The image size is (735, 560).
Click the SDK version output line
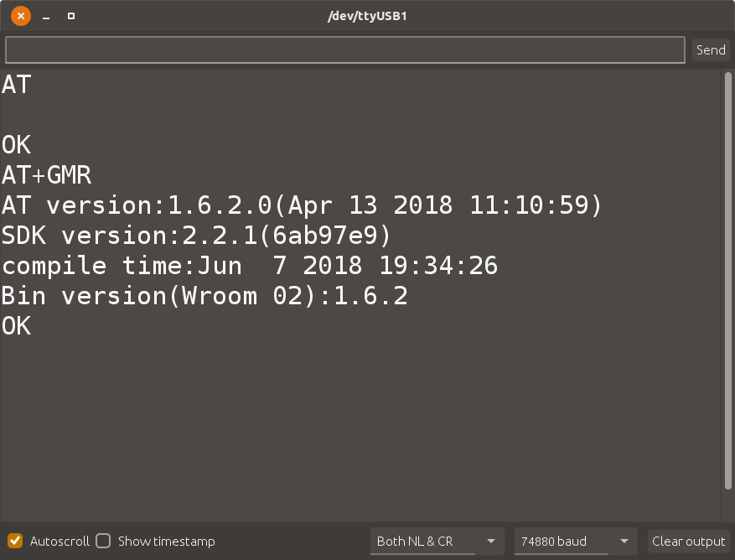[x=197, y=236]
